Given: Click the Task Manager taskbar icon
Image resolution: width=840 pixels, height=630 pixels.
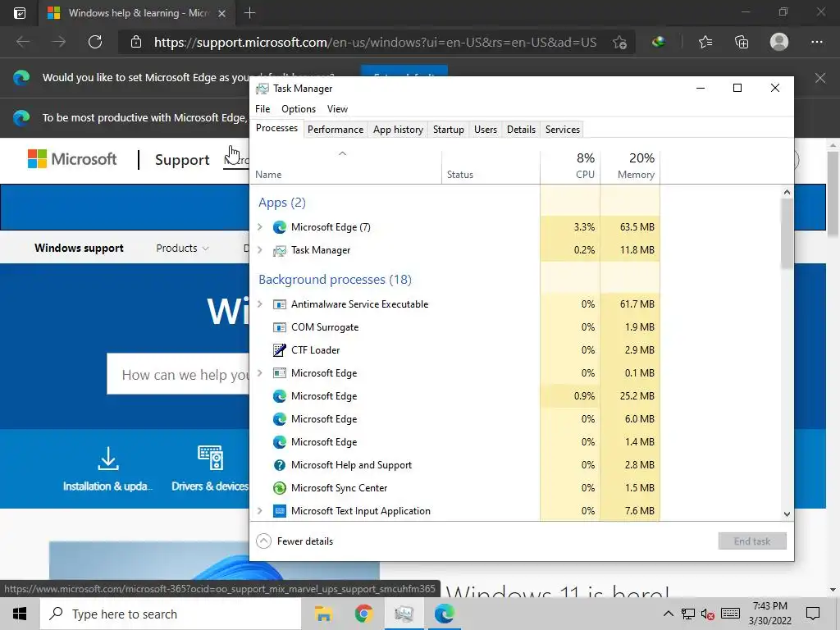Looking at the screenshot, I should [x=404, y=614].
